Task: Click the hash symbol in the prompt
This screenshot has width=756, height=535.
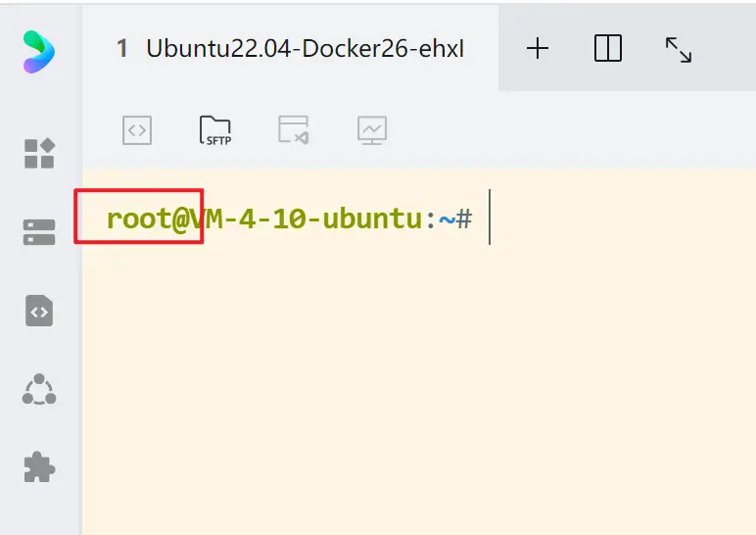Action: (x=464, y=219)
